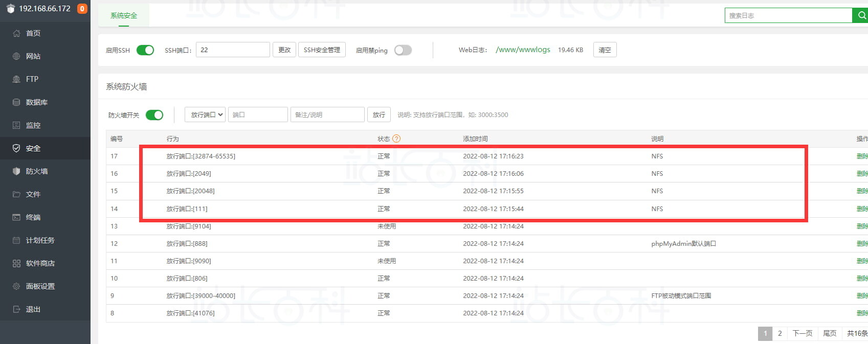Viewport: 868px width, 344px height.
Task: Click the SSH port input field
Action: point(233,50)
